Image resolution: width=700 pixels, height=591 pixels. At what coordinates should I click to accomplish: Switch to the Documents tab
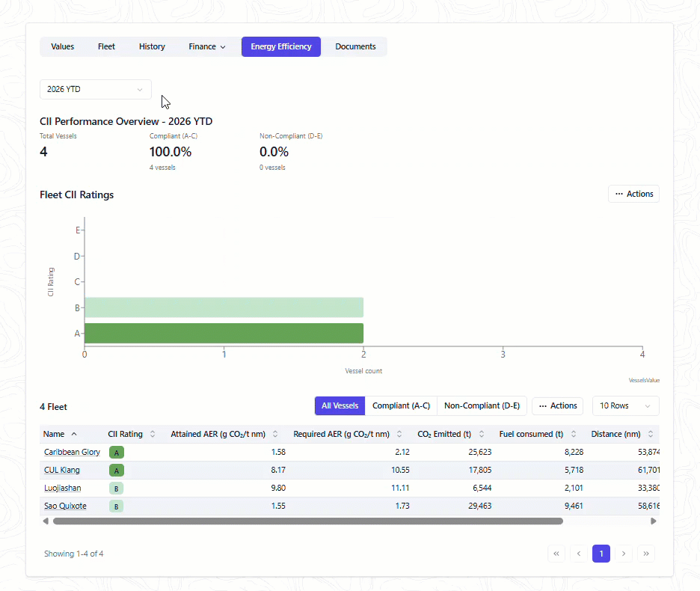pos(355,47)
